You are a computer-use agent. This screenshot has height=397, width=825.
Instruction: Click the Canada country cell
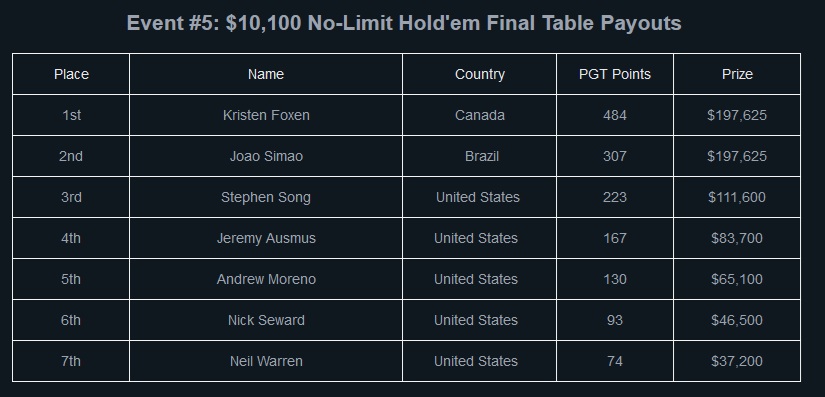tap(479, 115)
